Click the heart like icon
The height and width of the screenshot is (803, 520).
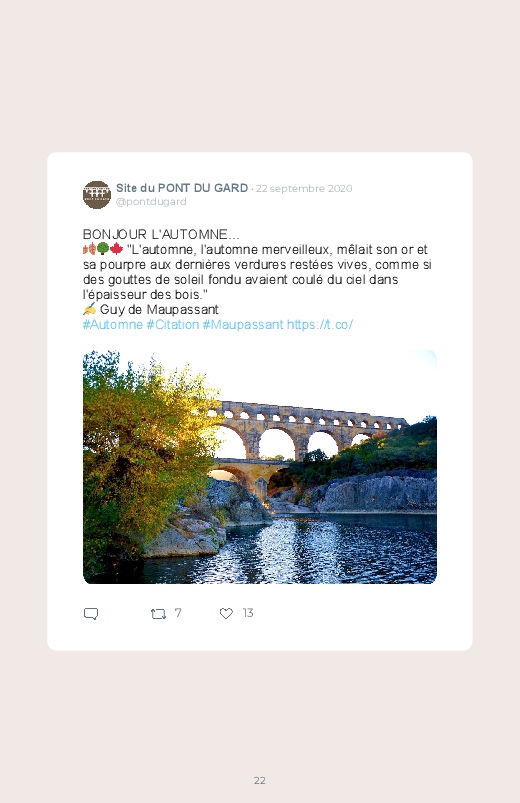(x=226, y=613)
